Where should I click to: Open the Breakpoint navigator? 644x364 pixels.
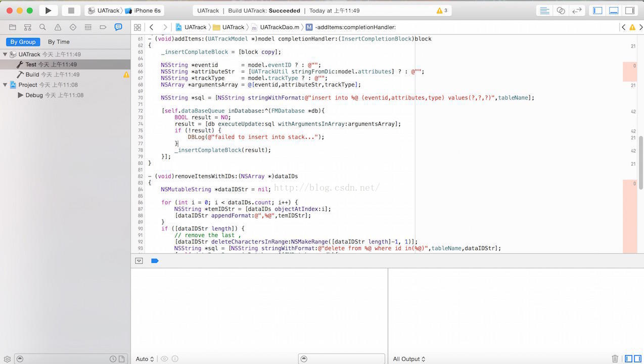pyautogui.click(x=103, y=27)
